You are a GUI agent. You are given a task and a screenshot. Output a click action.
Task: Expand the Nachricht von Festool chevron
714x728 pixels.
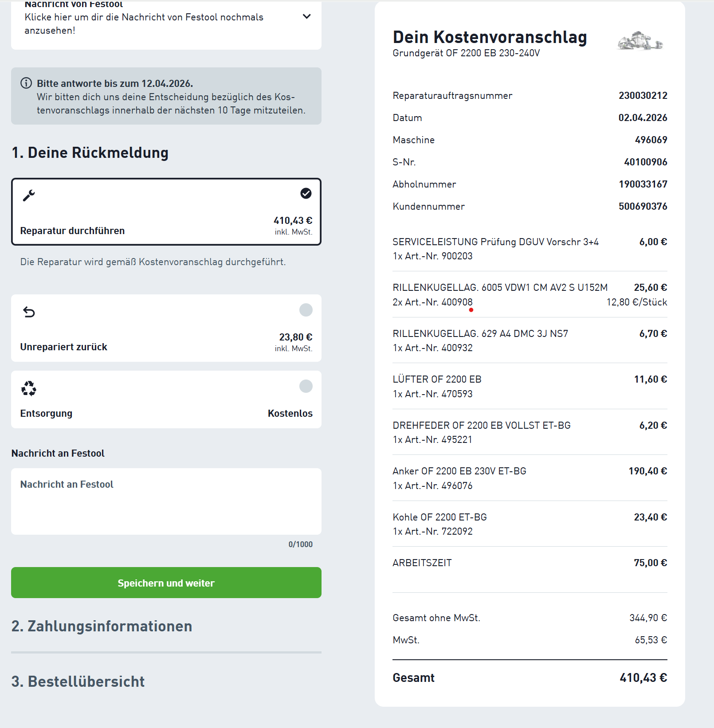click(x=306, y=17)
